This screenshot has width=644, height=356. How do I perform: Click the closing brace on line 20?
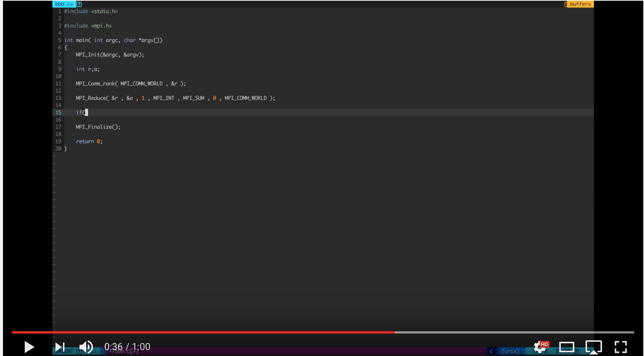point(66,149)
